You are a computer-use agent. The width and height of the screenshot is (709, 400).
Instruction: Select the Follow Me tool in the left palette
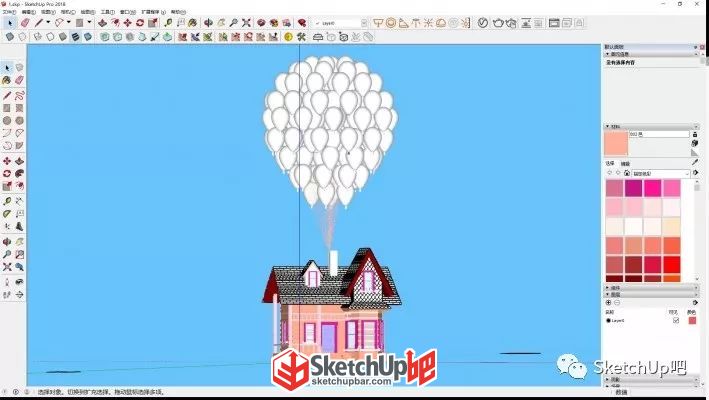(x=19, y=174)
